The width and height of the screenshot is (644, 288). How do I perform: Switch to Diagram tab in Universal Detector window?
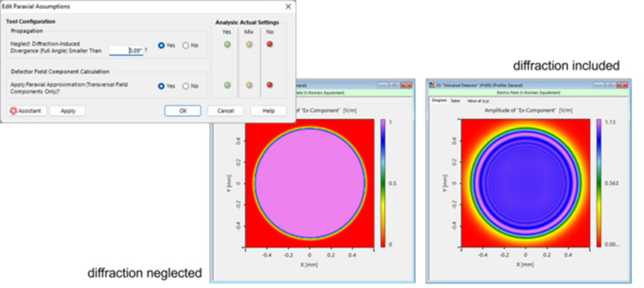pos(439,100)
